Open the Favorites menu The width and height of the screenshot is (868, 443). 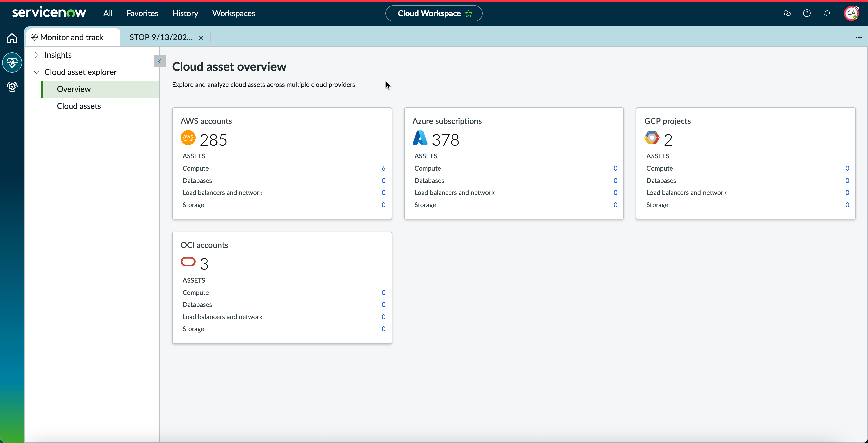point(143,13)
